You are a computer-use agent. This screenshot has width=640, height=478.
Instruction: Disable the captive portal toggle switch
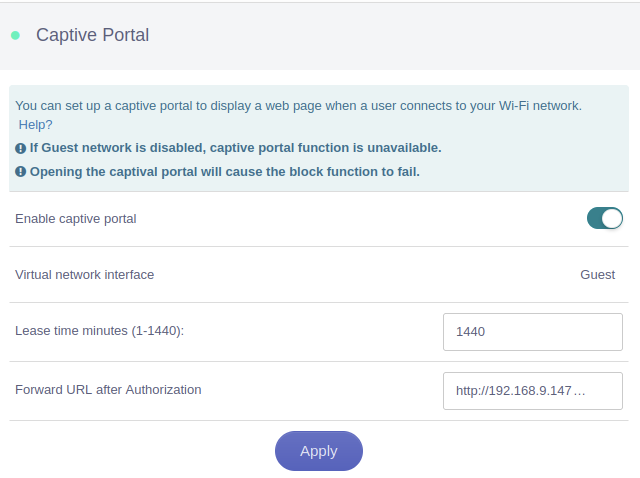[x=604, y=218]
